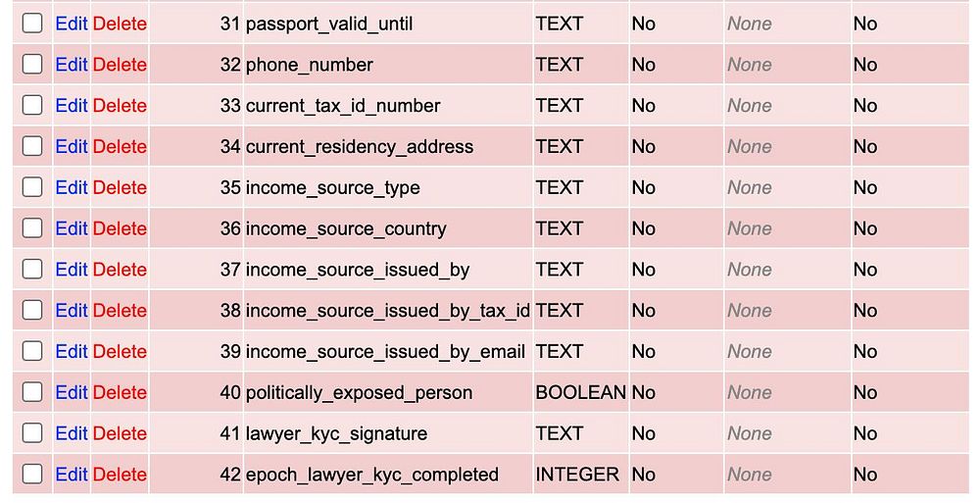
Task: Edit the politically_exposed_person BOOLEAN column
Action: 72,392
